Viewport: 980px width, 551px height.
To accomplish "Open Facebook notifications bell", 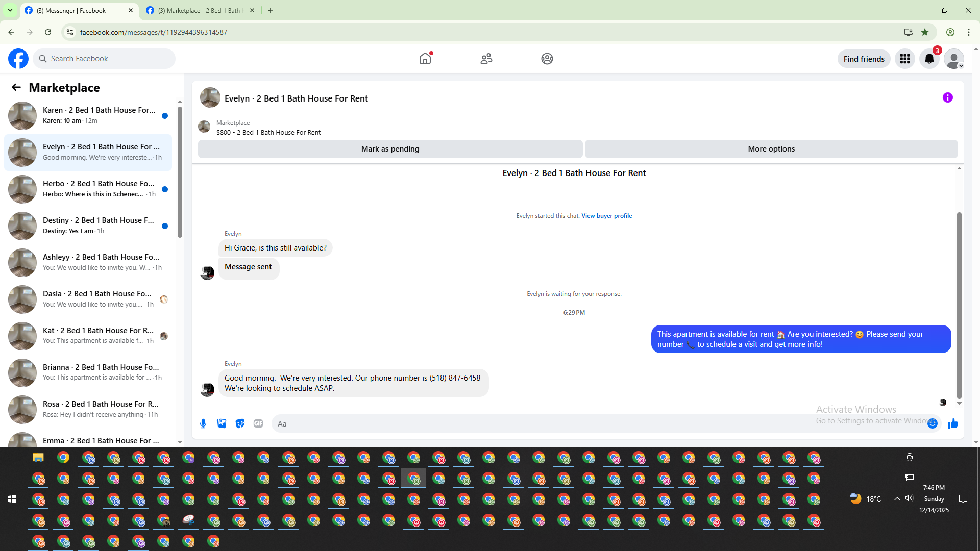I will tap(929, 59).
